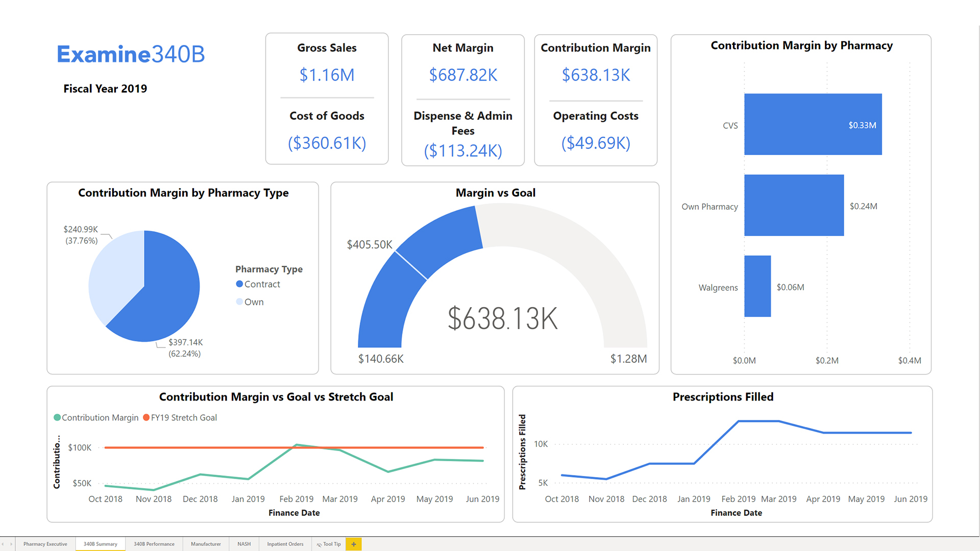
Task: Click the Contribution Margin legend label in line chart
Action: point(100,417)
